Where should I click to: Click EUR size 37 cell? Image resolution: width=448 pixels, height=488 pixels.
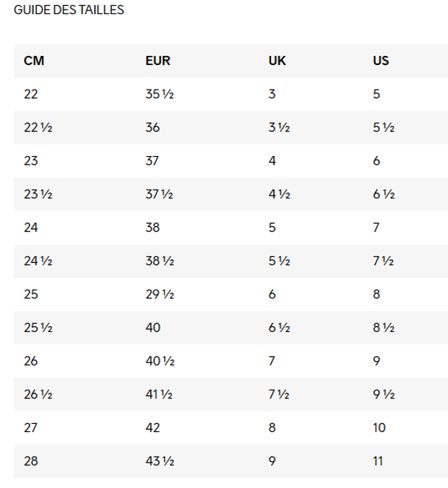(152, 160)
